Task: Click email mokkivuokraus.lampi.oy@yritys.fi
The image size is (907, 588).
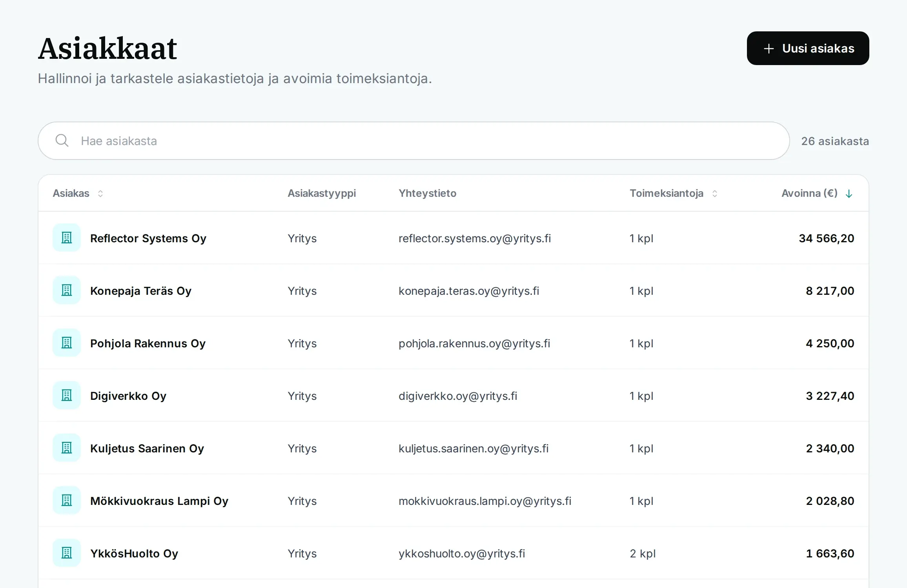Action: (x=485, y=501)
